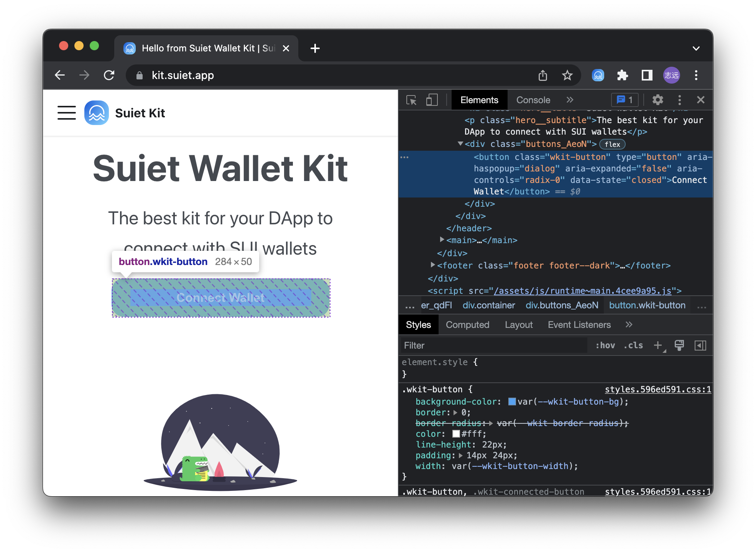Open styles.596ed591.css source link
Viewport: 756px width, 553px height.
658,389
